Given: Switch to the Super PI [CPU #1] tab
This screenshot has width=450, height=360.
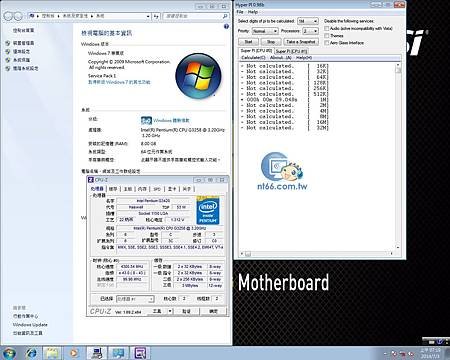Looking at the screenshot, I should click(291, 51).
